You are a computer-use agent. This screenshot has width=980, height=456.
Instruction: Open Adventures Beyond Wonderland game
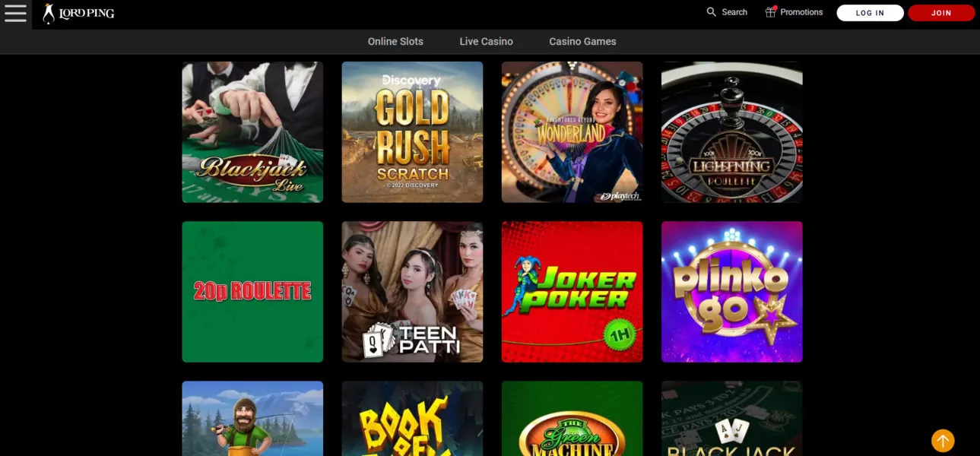click(572, 132)
